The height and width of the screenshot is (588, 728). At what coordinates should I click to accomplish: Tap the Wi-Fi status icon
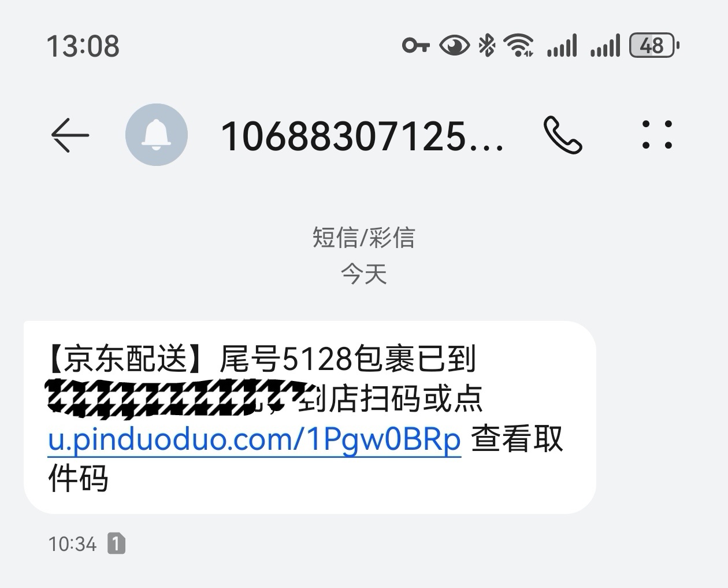pos(518,45)
